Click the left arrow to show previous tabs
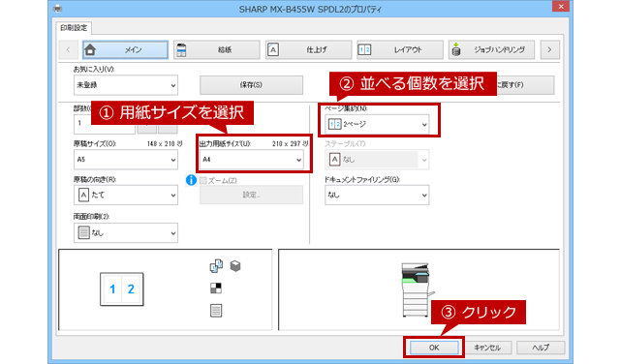Image resolution: width=620 pixels, height=364 pixels. pos(68,49)
